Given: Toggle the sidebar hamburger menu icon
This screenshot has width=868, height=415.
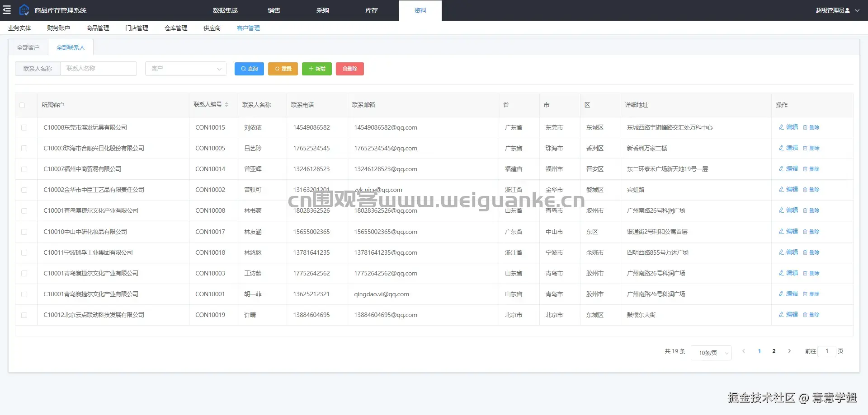Looking at the screenshot, I should 7,10.
